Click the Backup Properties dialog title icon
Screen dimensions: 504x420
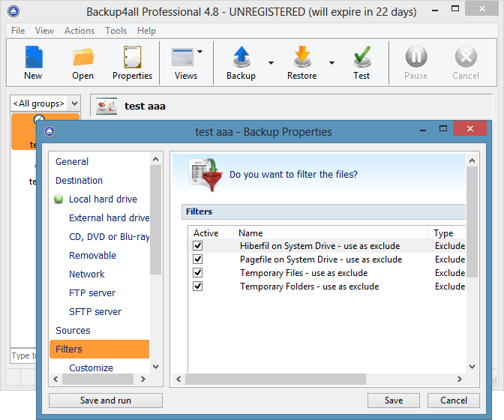tap(49, 131)
